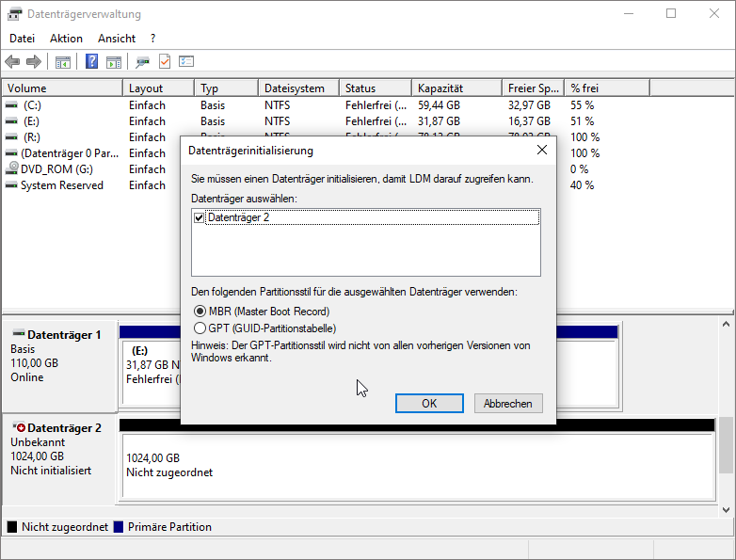The height and width of the screenshot is (560, 736).
Task: Select MBR (Master Boot Record) option
Action: click(x=200, y=311)
